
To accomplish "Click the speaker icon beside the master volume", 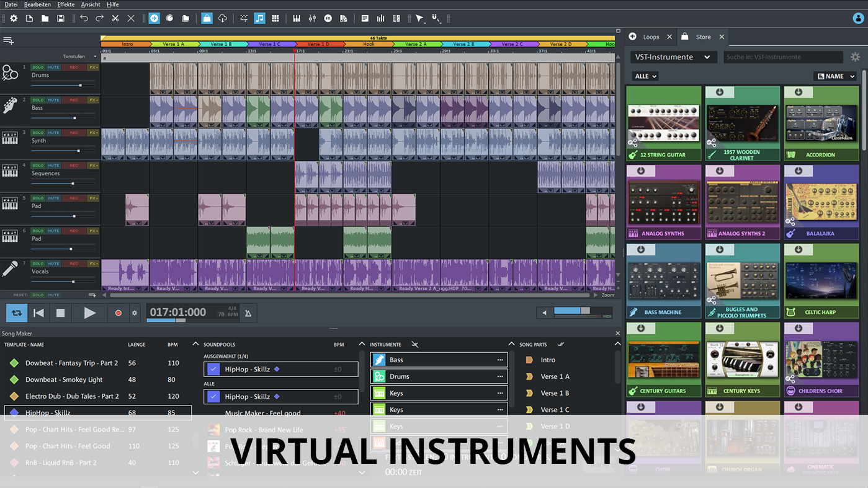I will coord(545,313).
